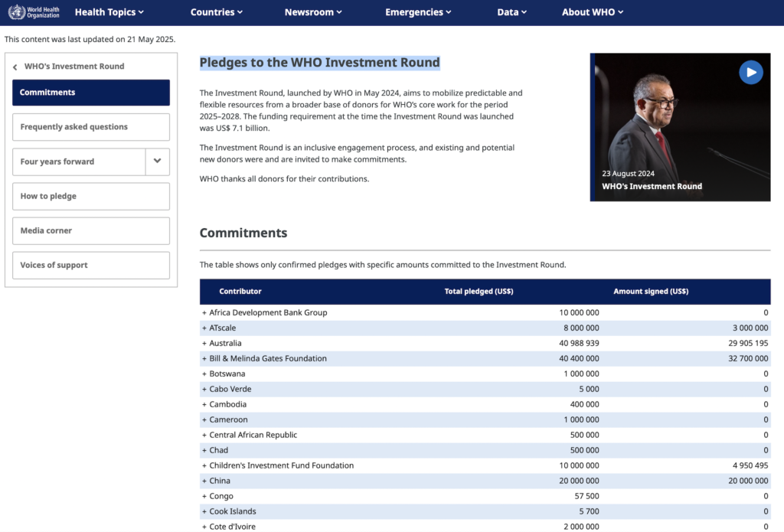784x532 pixels.
Task: Click the WHO's Investment Round back link
Action: 74,66
